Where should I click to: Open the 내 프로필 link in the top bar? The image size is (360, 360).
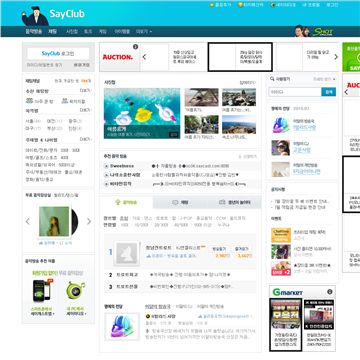311,5
